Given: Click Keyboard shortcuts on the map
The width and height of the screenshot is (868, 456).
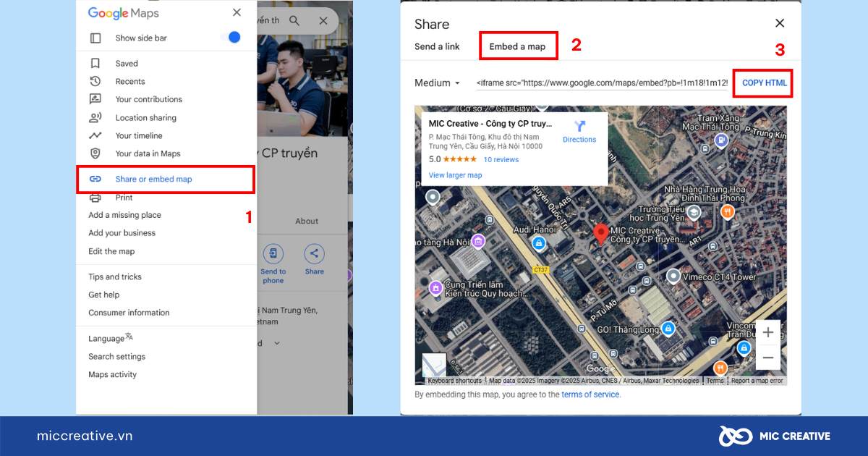Looking at the screenshot, I should [x=454, y=381].
